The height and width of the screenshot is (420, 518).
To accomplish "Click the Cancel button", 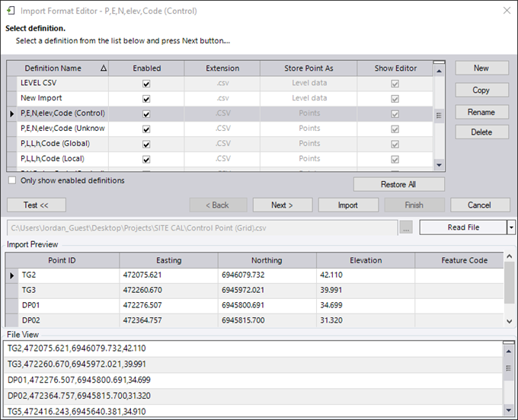I will [x=480, y=205].
